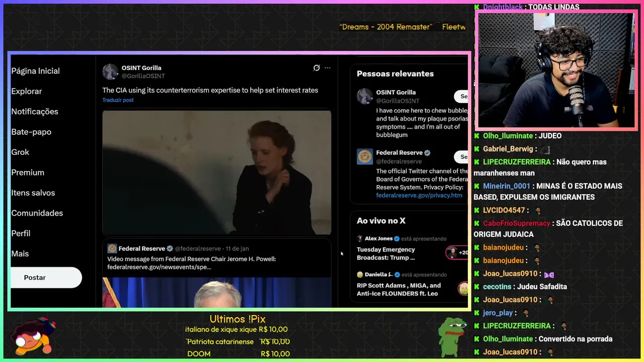Image resolution: width=644 pixels, height=362 pixels.
Task: Open Grok from the sidebar
Action: [20, 152]
